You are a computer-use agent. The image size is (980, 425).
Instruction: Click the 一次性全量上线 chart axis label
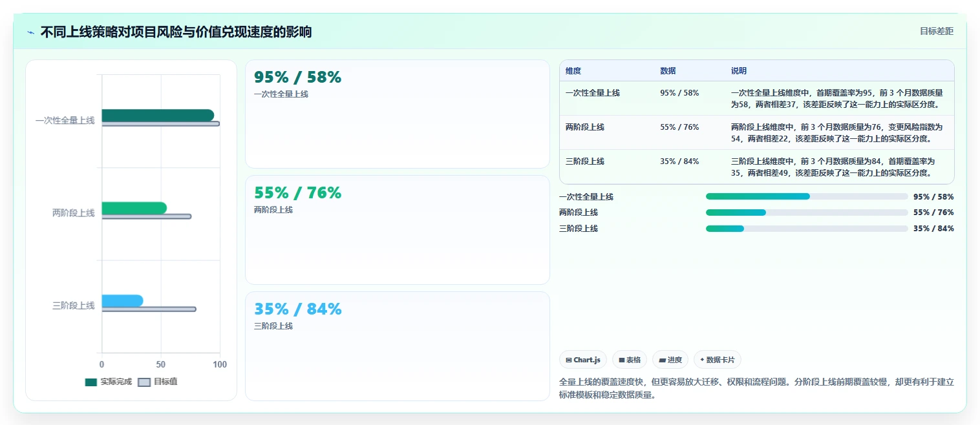(65, 120)
